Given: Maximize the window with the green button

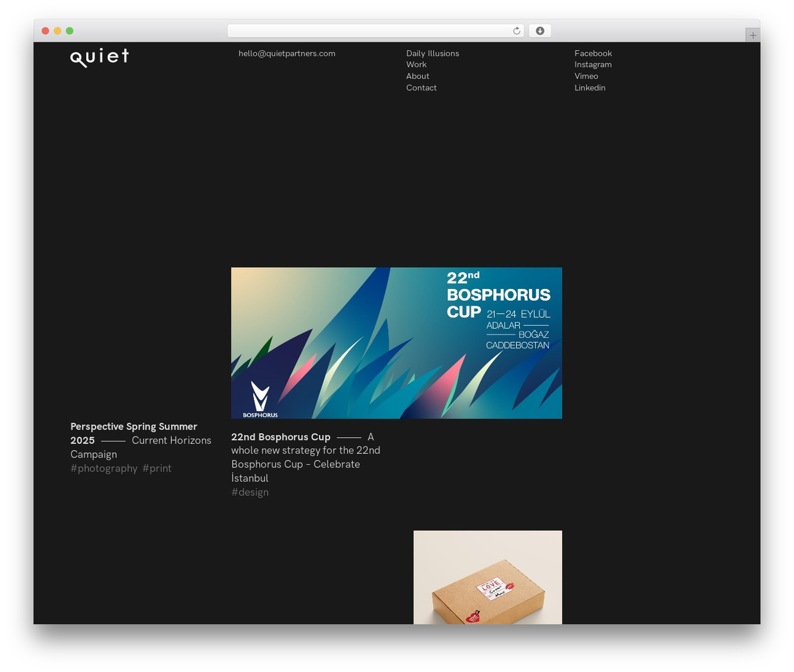Looking at the screenshot, I should [69, 31].
